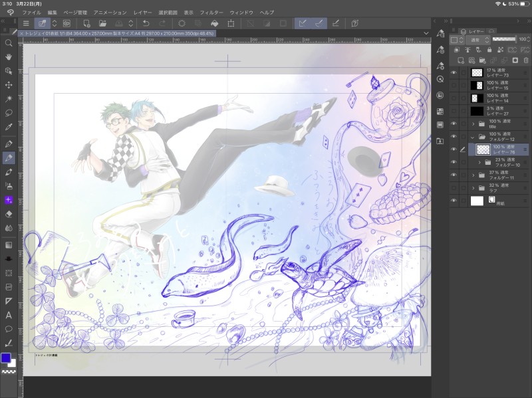Delete layer with trash icon
Image resolution: width=532 pixels, height=398 pixels.
(x=526, y=60)
